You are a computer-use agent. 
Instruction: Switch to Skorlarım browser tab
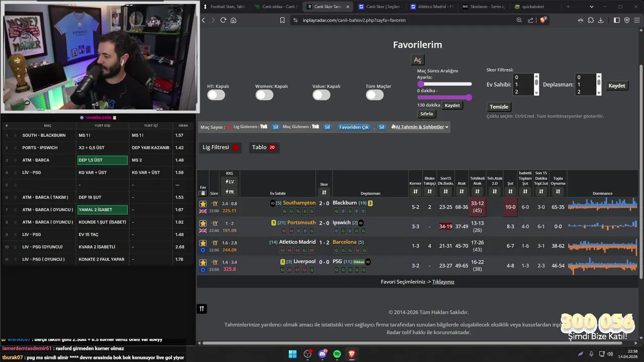(x=484, y=7)
